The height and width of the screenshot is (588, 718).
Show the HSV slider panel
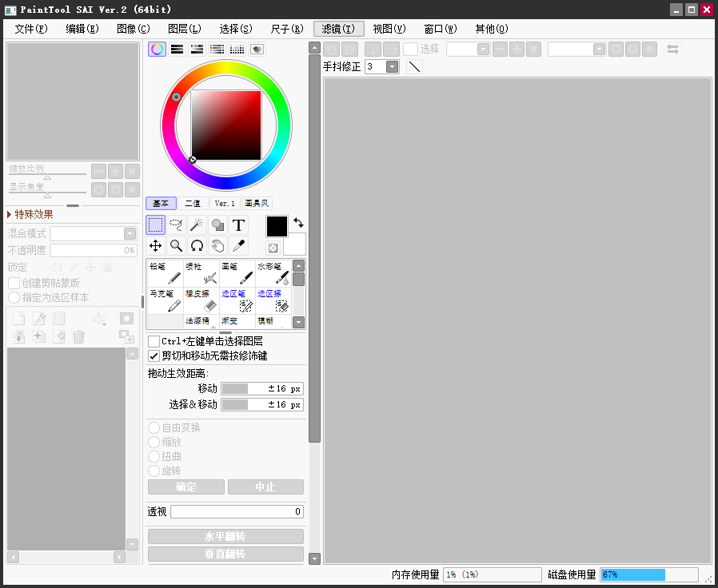click(x=197, y=49)
